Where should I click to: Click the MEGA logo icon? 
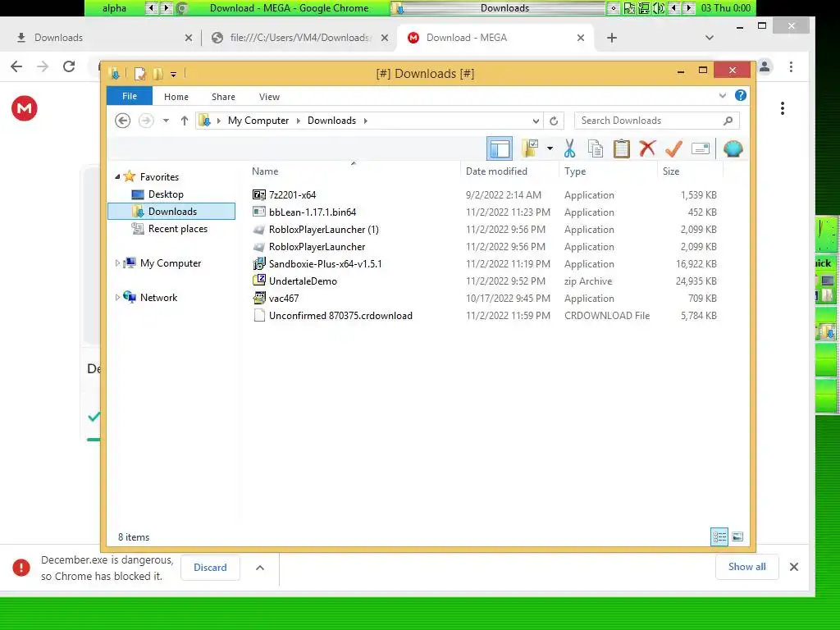click(x=24, y=108)
